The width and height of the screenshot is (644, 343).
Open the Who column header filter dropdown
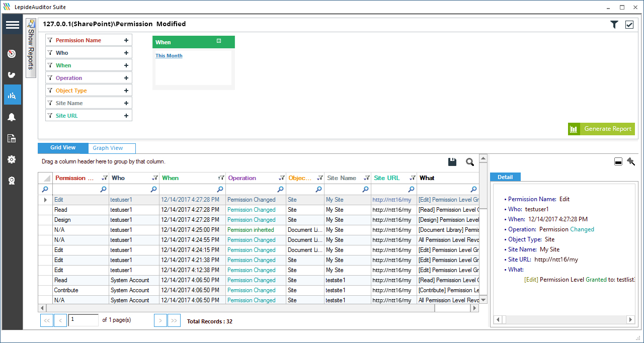pyautogui.click(x=154, y=178)
